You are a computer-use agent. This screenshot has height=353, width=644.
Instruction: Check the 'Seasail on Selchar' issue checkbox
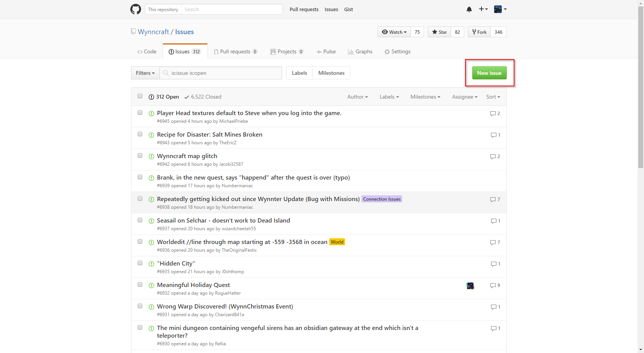(140, 220)
